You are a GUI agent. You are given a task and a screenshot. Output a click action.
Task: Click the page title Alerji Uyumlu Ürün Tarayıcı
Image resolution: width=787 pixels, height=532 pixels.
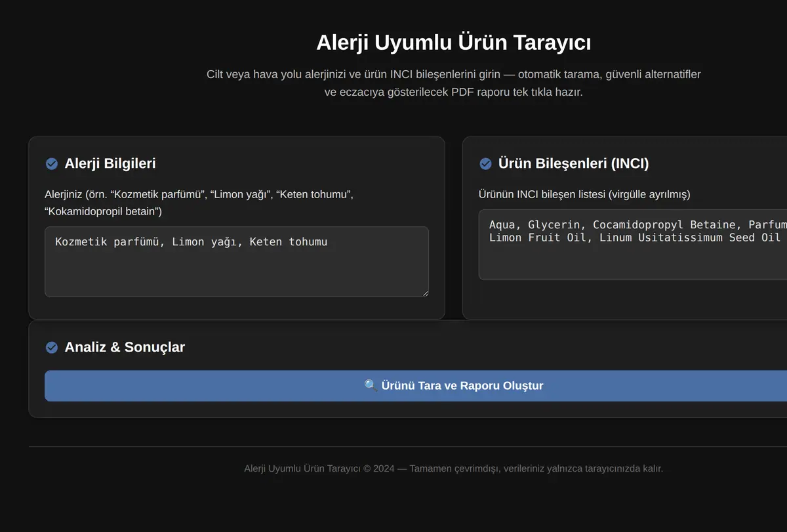point(454,43)
